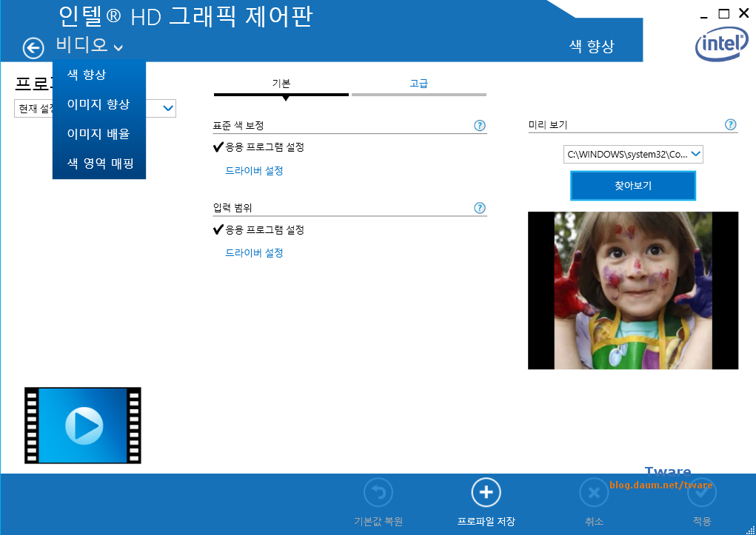The width and height of the screenshot is (756, 535).
Task: Click the 찾아보기 browse button
Action: coord(633,186)
